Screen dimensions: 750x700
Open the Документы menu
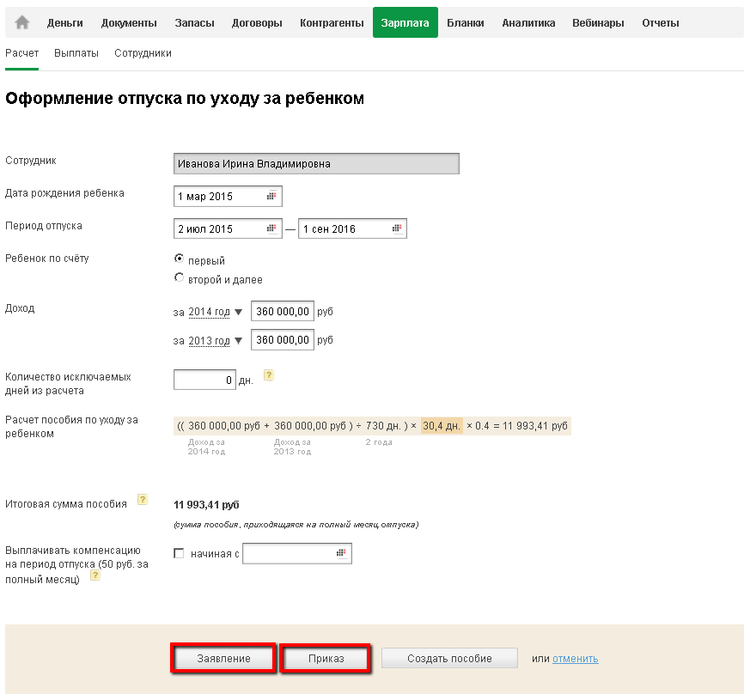[x=129, y=23]
